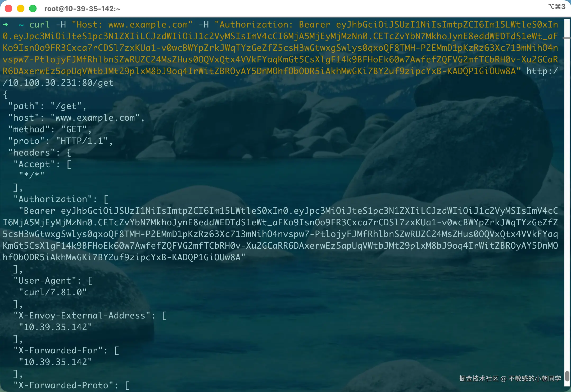Click the word curl in the command

pos(39,25)
